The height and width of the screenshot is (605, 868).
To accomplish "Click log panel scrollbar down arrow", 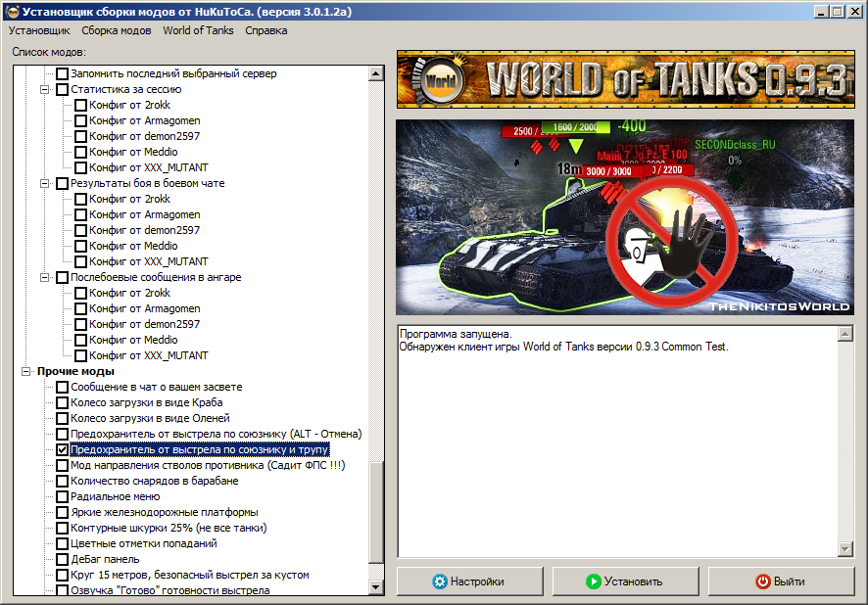I will tap(845, 548).
